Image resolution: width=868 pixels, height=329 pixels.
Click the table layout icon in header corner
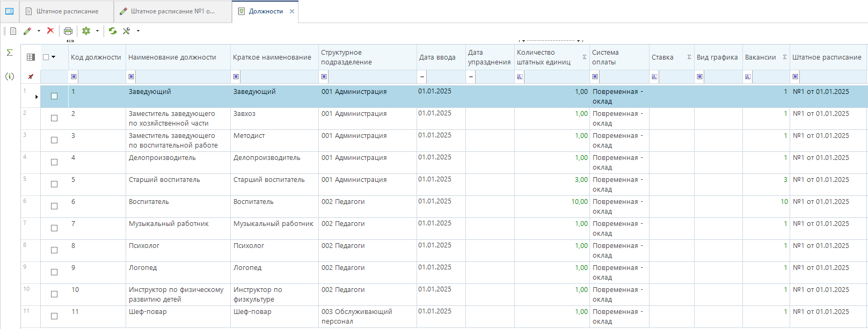31,57
